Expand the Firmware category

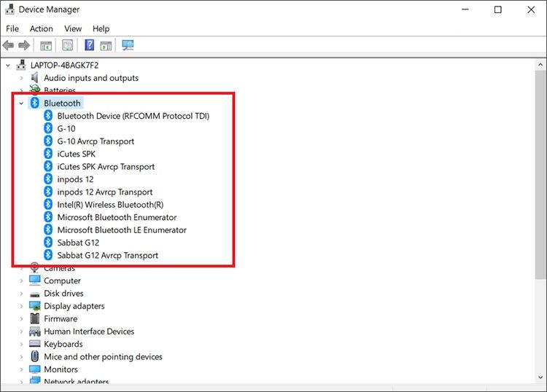click(21, 319)
